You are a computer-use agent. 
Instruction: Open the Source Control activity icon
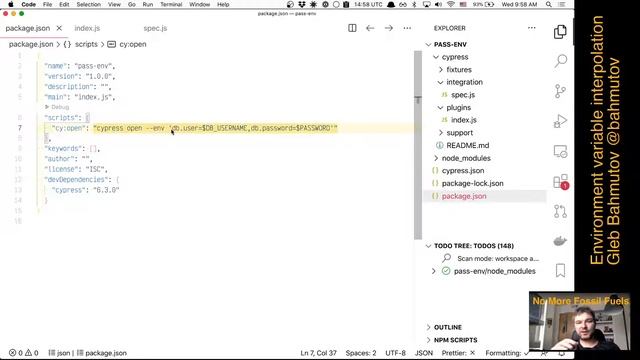click(x=560, y=91)
